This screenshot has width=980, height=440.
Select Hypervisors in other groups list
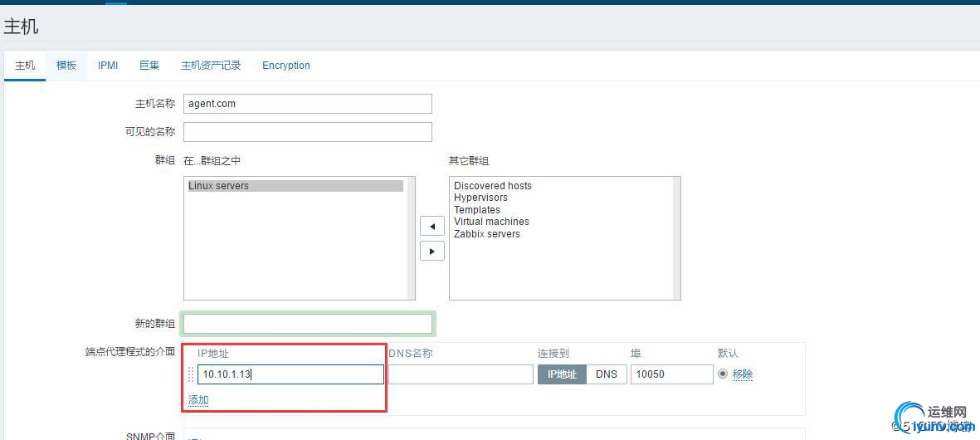click(x=480, y=198)
